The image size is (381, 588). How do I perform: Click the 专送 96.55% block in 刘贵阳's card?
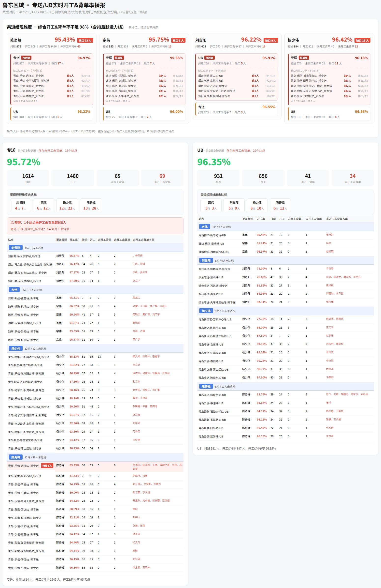point(237,109)
